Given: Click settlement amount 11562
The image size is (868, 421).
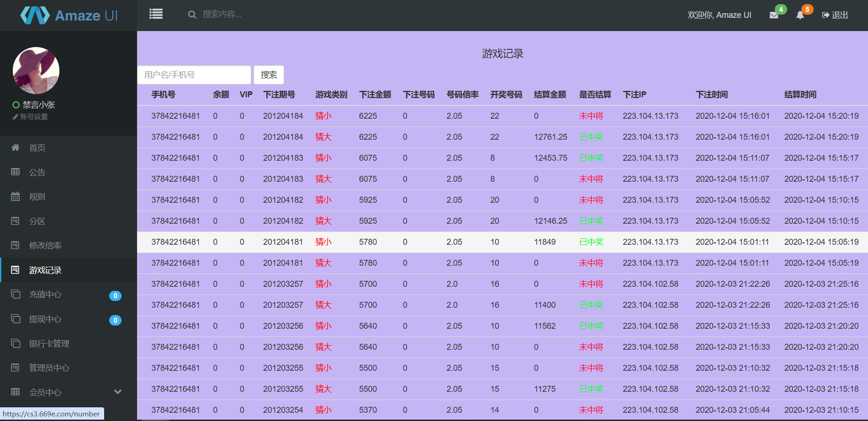Looking at the screenshot, I should 545,326.
